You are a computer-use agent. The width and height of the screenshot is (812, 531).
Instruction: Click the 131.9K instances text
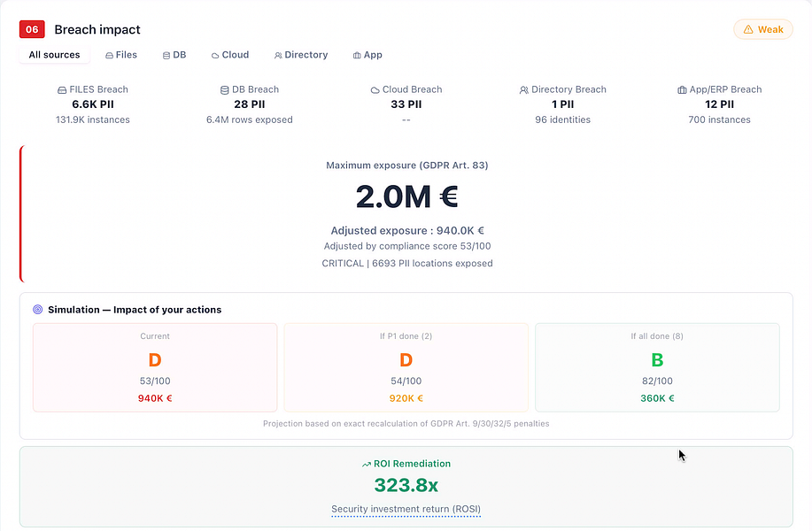tap(93, 119)
